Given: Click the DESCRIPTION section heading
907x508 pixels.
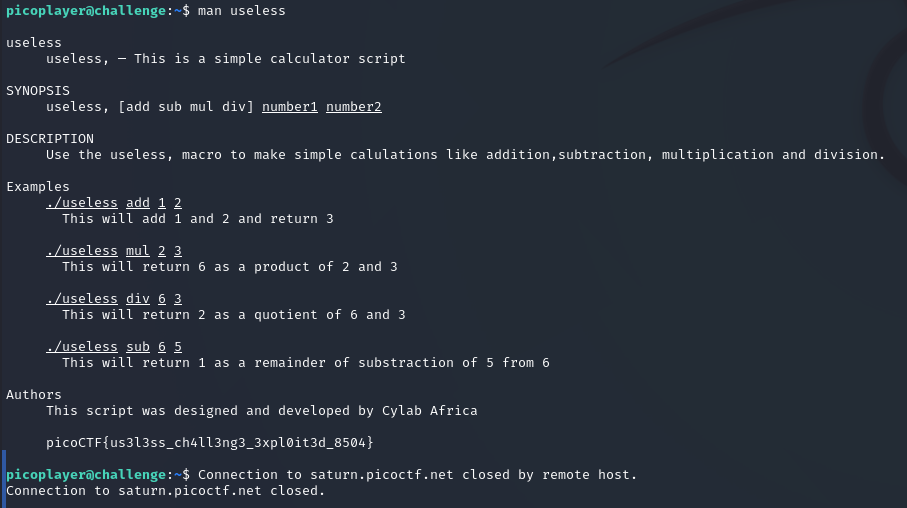Looking at the screenshot, I should [49, 139].
